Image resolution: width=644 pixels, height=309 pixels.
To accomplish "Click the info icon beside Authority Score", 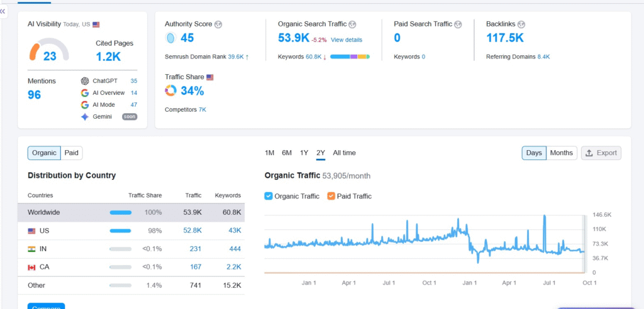I will (218, 24).
